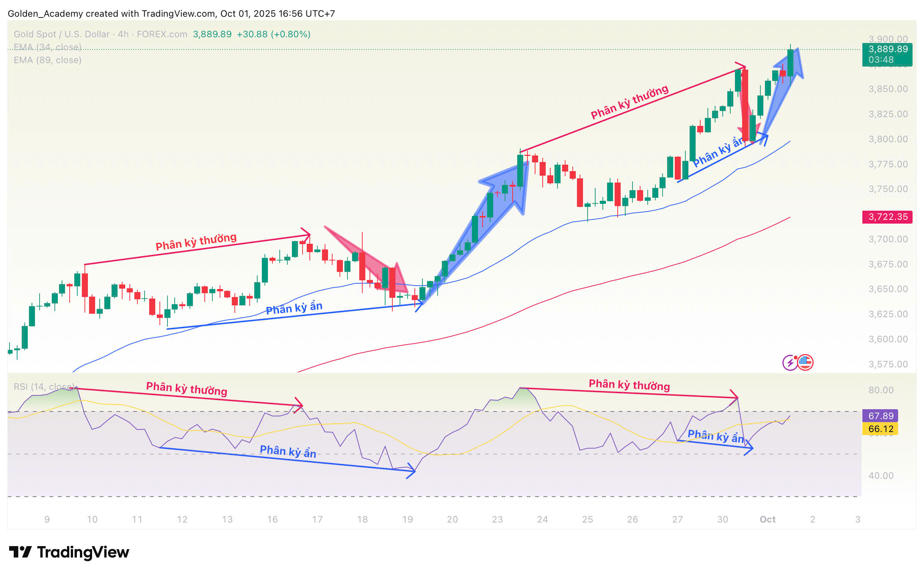924x575 pixels.
Task: Click the yellow 66.12 RSI average label
Action: click(881, 429)
